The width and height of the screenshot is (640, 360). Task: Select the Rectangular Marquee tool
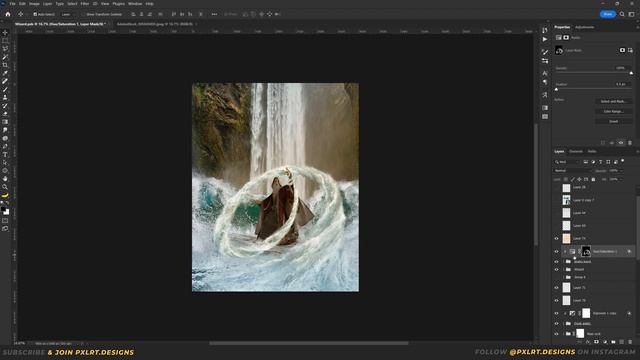[x=5, y=40]
